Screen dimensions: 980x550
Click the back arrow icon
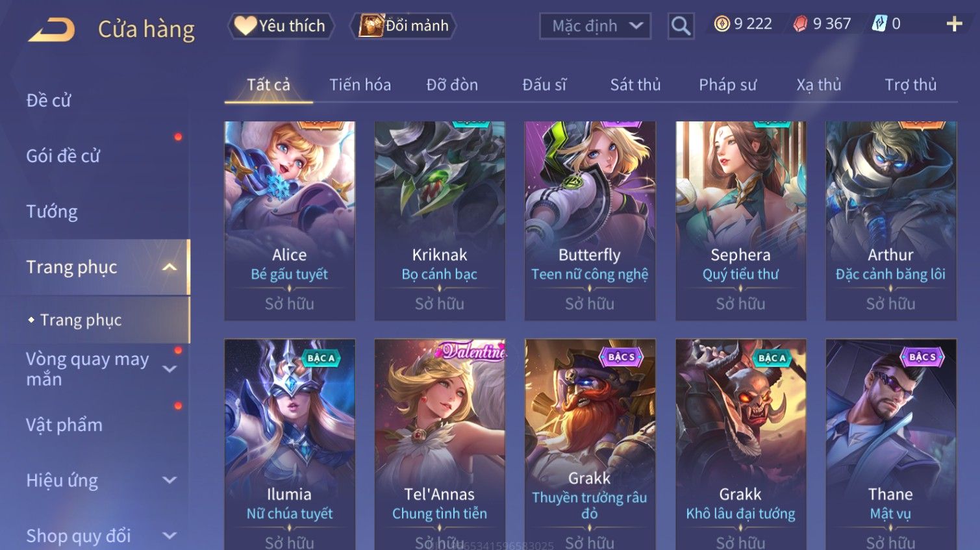(51, 30)
